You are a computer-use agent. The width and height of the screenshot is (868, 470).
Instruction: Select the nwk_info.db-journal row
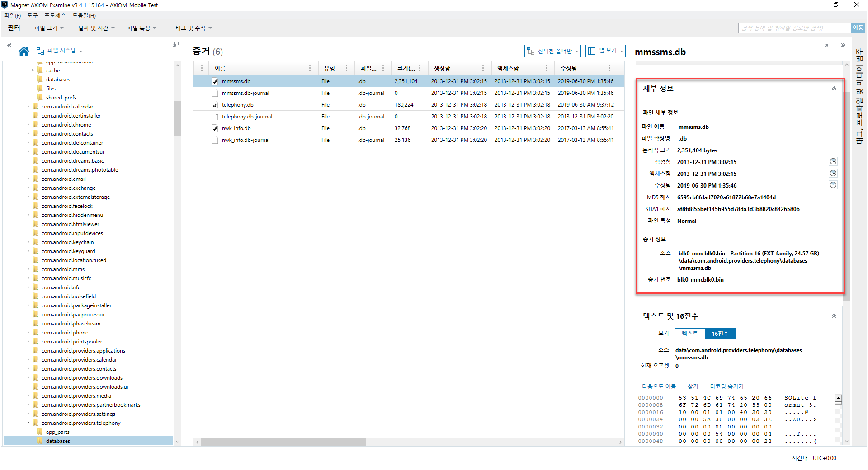click(x=409, y=140)
